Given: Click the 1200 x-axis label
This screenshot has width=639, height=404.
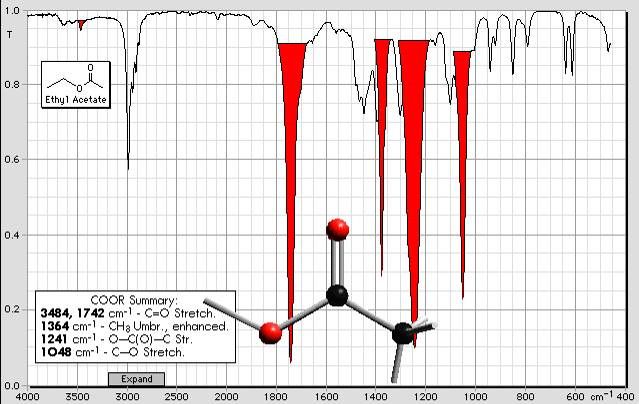Looking at the screenshot, I should (x=426, y=397).
